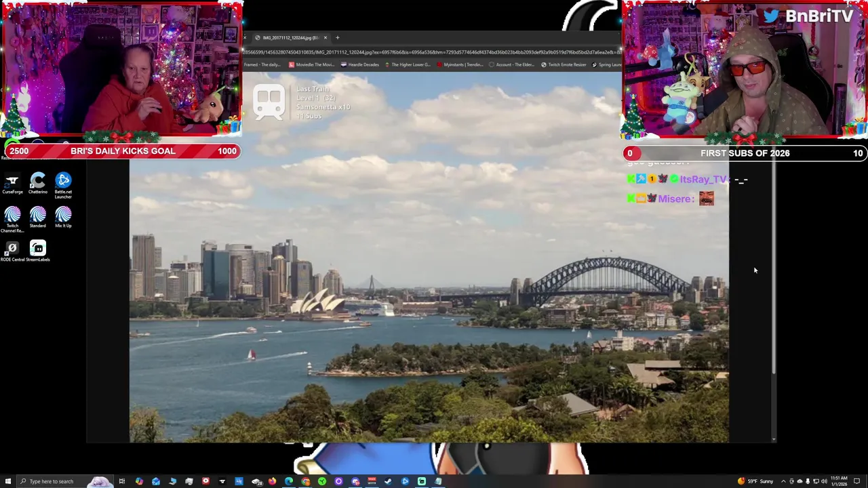Open the taskbar clock showing 11:51 AM
This screenshot has width=868, height=488.
[839, 481]
